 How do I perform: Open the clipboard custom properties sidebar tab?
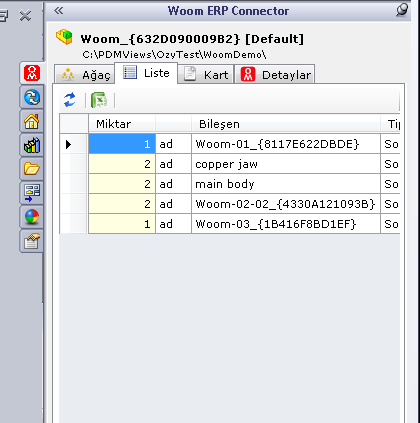(x=32, y=241)
